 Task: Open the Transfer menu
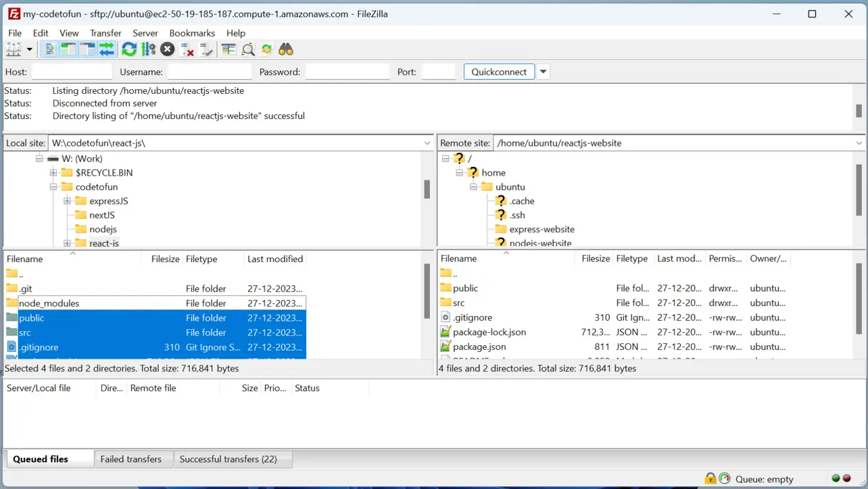click(x=105, y=32)
